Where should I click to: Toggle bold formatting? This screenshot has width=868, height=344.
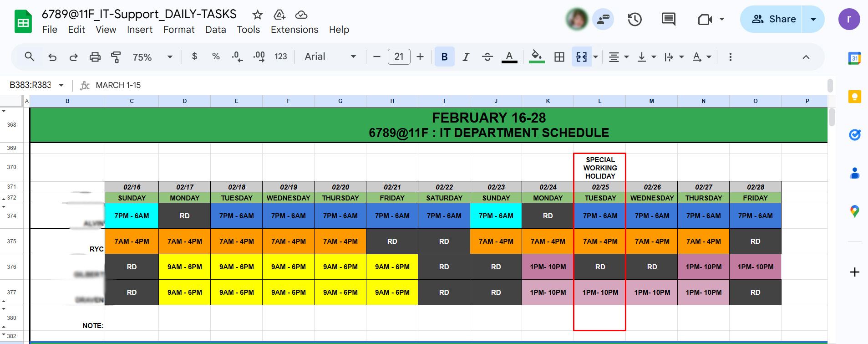coord(445,57)
